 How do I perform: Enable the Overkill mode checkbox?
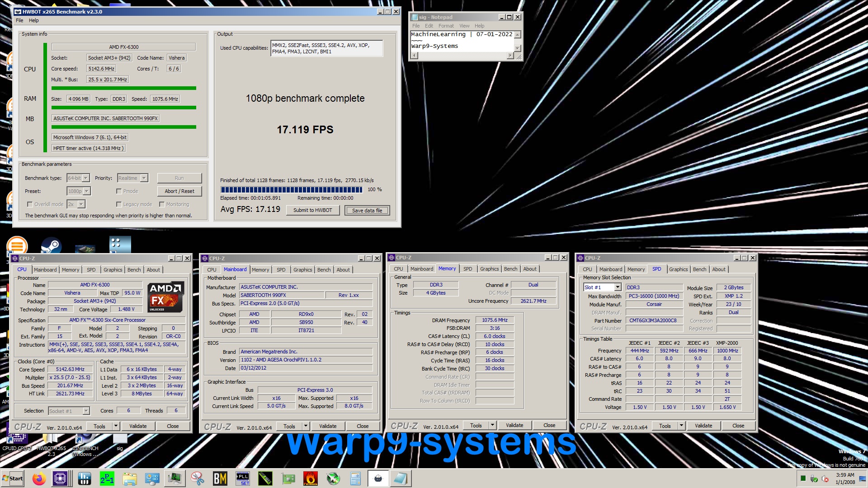point(30,204)
